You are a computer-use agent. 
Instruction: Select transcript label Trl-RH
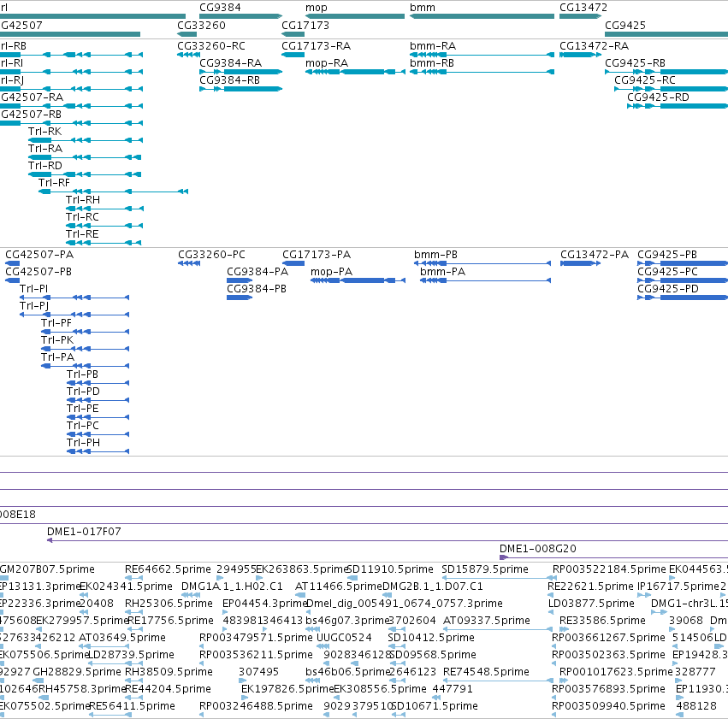[x=83, y=200]
